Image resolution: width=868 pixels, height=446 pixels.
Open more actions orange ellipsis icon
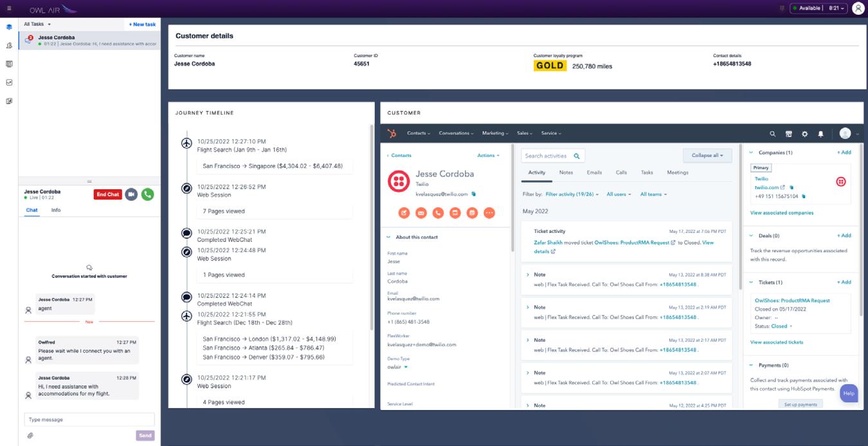(489, 212)
